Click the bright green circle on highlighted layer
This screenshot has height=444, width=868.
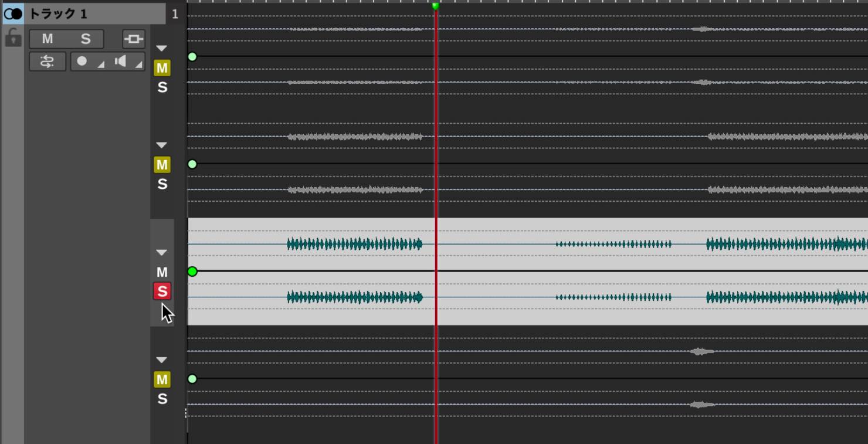coord(192,272)
